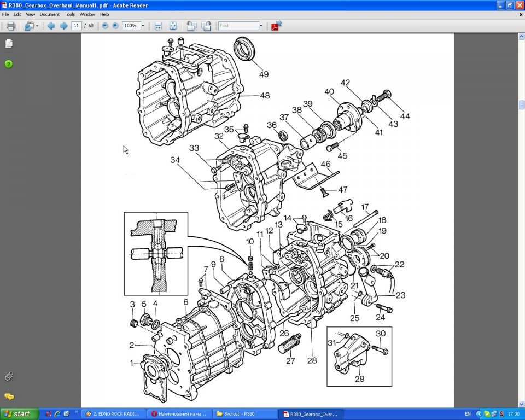
Task: Click the EN language indicator in the tray
Action: click(468, 414)
